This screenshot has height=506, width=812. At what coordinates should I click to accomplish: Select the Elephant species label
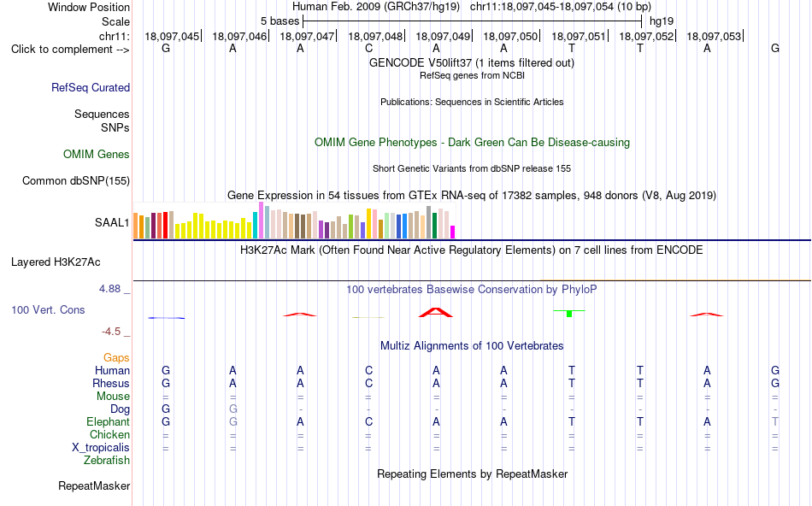pos(108,421)
